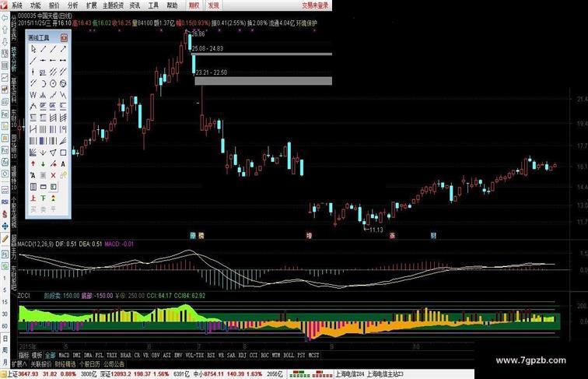This screenshot has height=379, width=588.
Task: Click the RSI icon in left sidebar
Action: 5,202
